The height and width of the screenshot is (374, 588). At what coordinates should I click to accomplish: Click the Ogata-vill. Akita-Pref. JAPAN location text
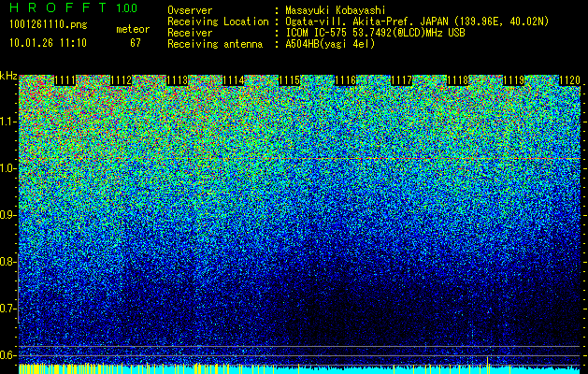(417, 22)
